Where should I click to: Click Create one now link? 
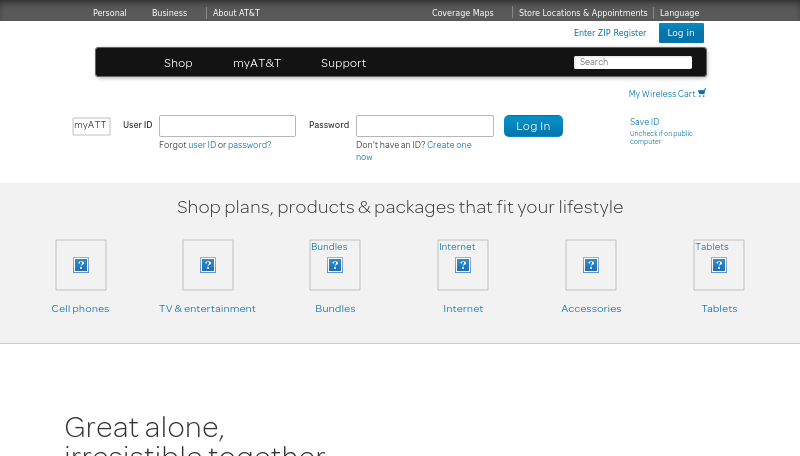414,151
